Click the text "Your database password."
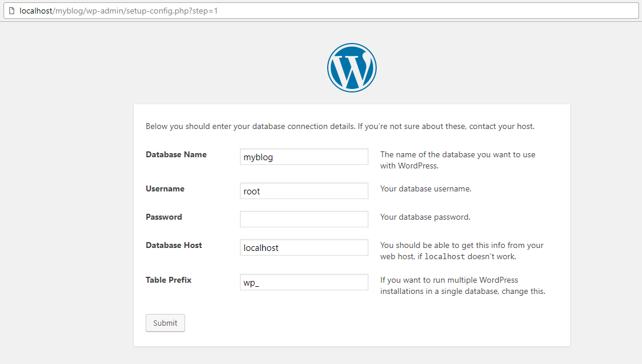This screenshot has width=642, height=364. 426,217
